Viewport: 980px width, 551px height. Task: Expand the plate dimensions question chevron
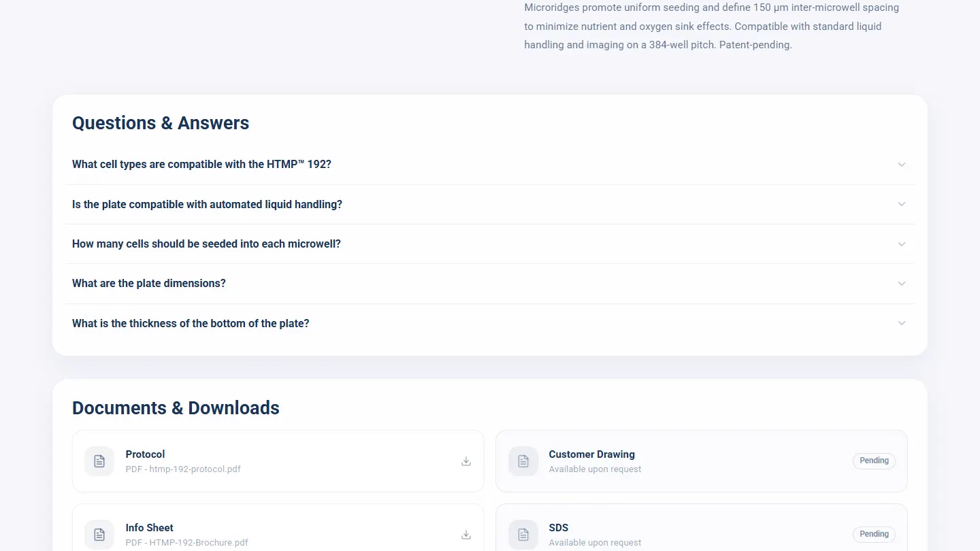tap(902, 284)
